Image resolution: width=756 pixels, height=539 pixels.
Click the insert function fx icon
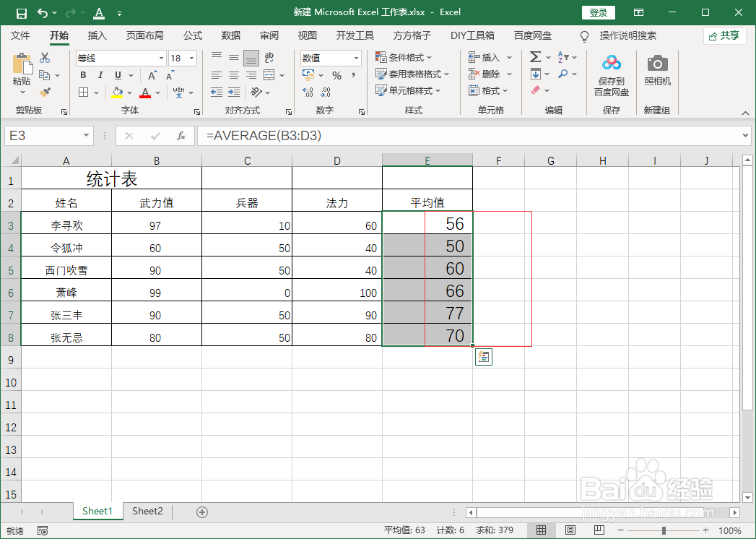181,136
